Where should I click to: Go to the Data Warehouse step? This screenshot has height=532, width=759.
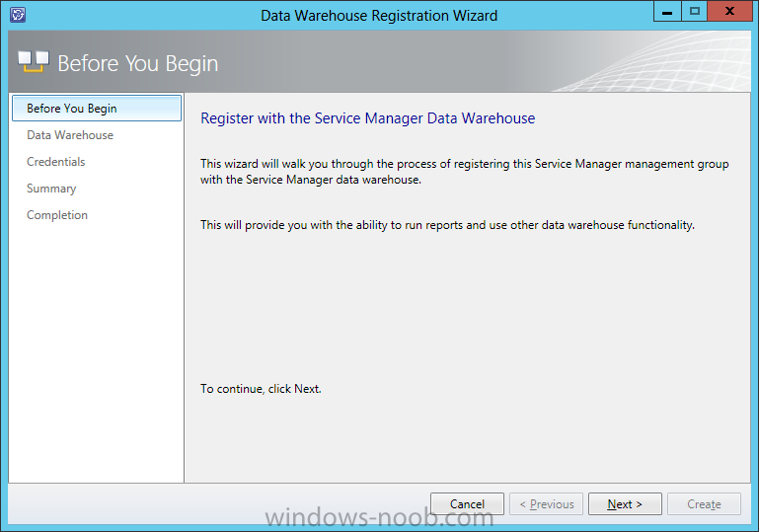[70, 135]
